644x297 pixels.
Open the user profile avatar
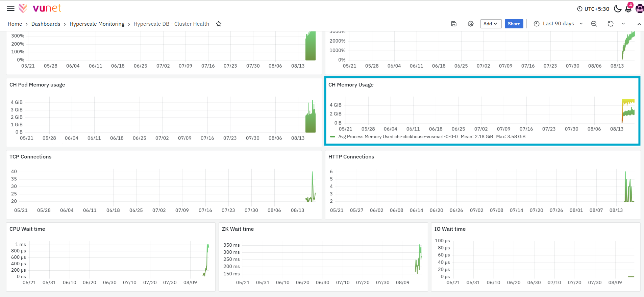640,8
